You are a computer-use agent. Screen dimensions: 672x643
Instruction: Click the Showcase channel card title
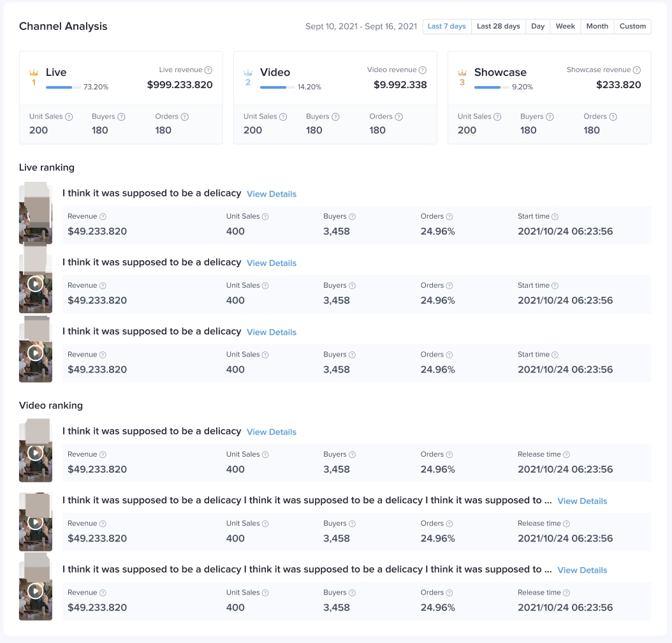pos(500,72)
